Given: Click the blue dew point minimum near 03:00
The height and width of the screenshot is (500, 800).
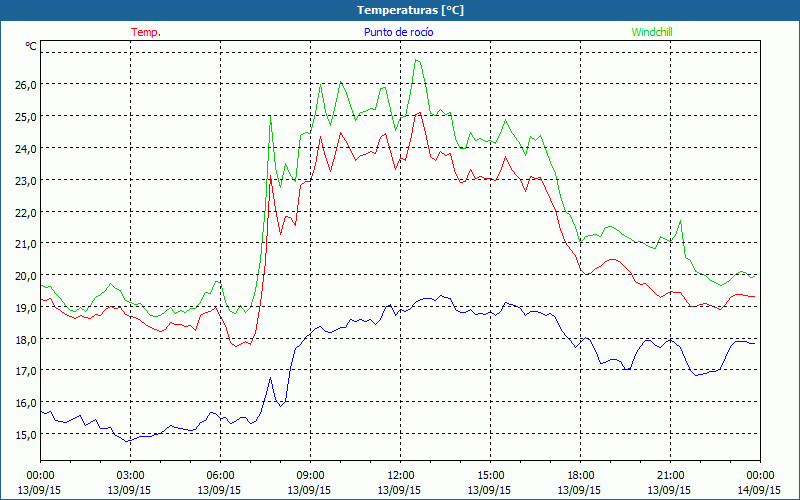Looking at the screenshot, I should [127, 441].
